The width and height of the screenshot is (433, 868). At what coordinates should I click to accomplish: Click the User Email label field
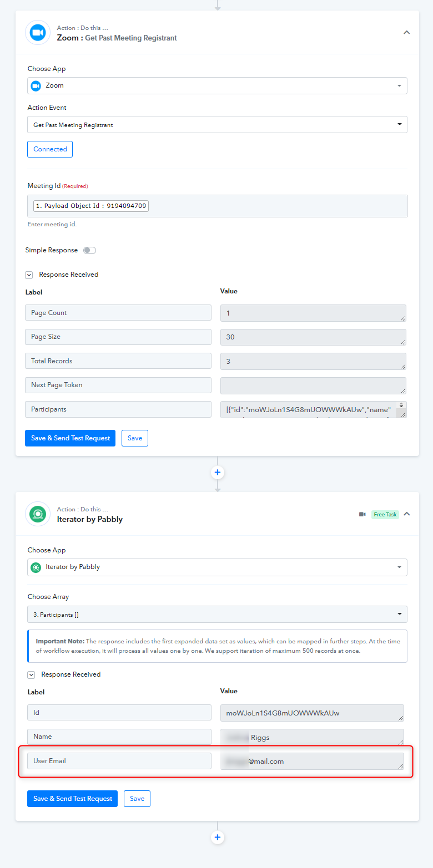click(x=119, y=761)
